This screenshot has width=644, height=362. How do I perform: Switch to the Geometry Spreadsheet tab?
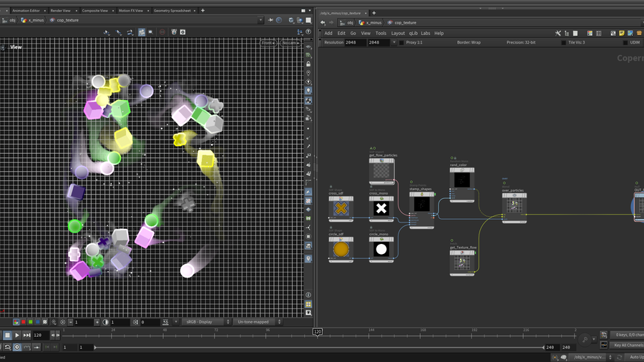174,11
